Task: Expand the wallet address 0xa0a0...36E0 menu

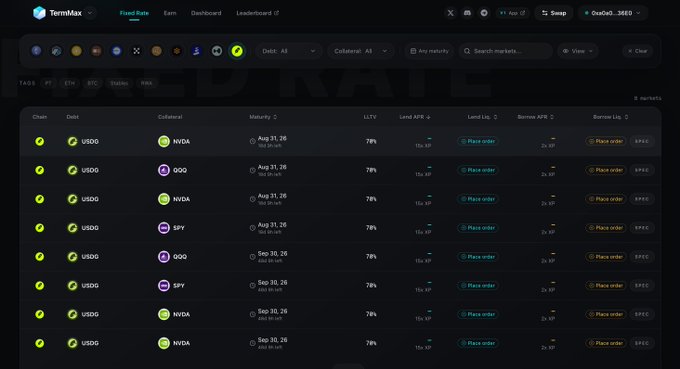Action: point(612,13)
